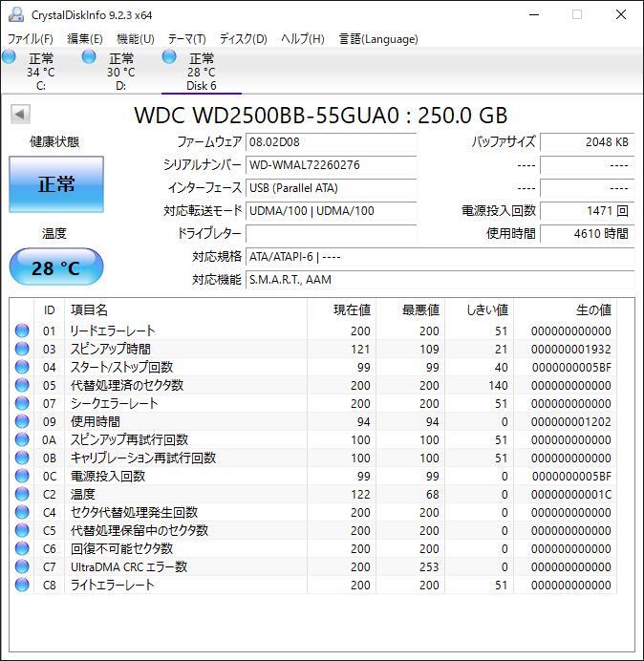Viewport: 644px width, 661px height.
Task: Click raw value 00000000001C
Action: (x=571, y=494)
